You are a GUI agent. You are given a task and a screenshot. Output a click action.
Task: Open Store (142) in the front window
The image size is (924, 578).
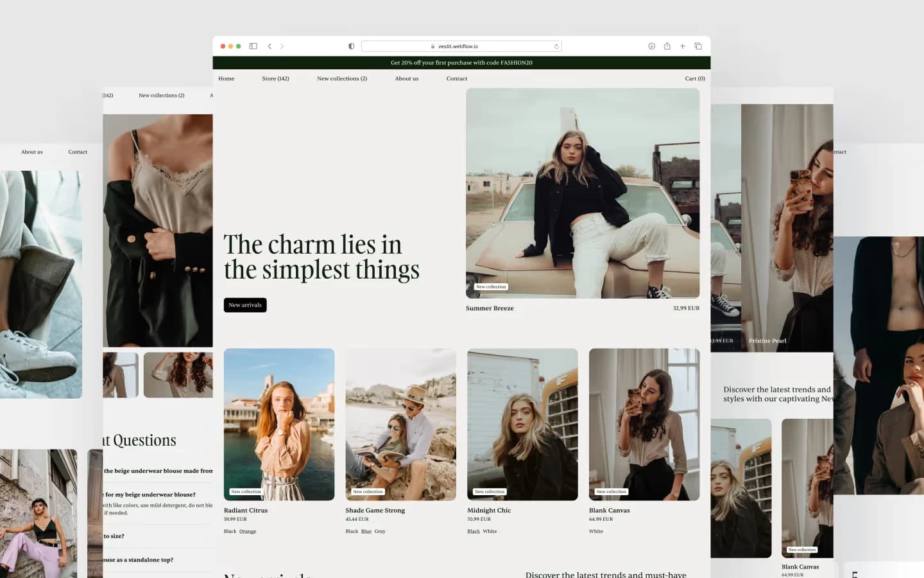tap(275, 78)
